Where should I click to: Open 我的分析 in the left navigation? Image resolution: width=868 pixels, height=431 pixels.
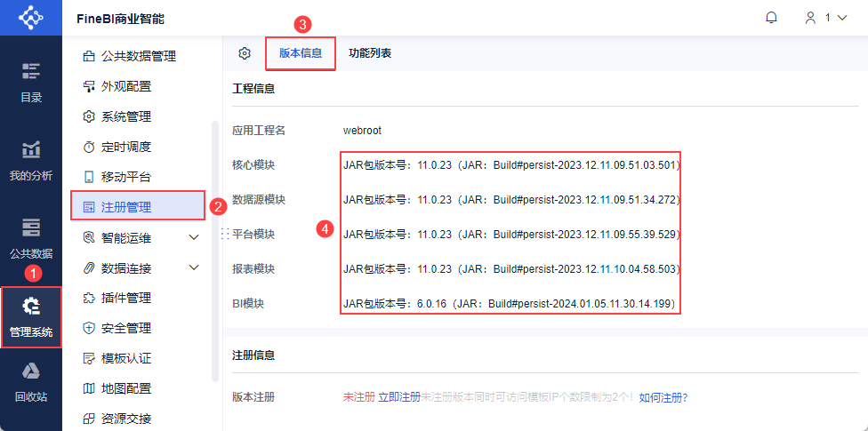[x=31, y=161]
